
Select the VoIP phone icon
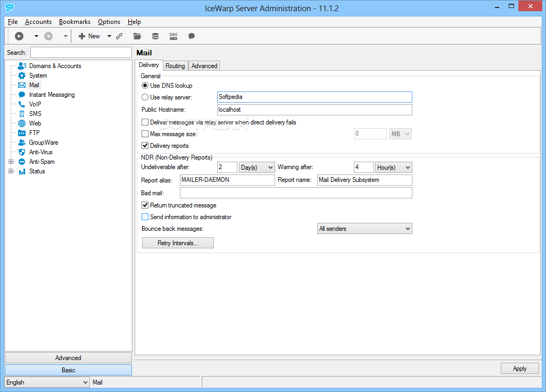pos(22,104)
